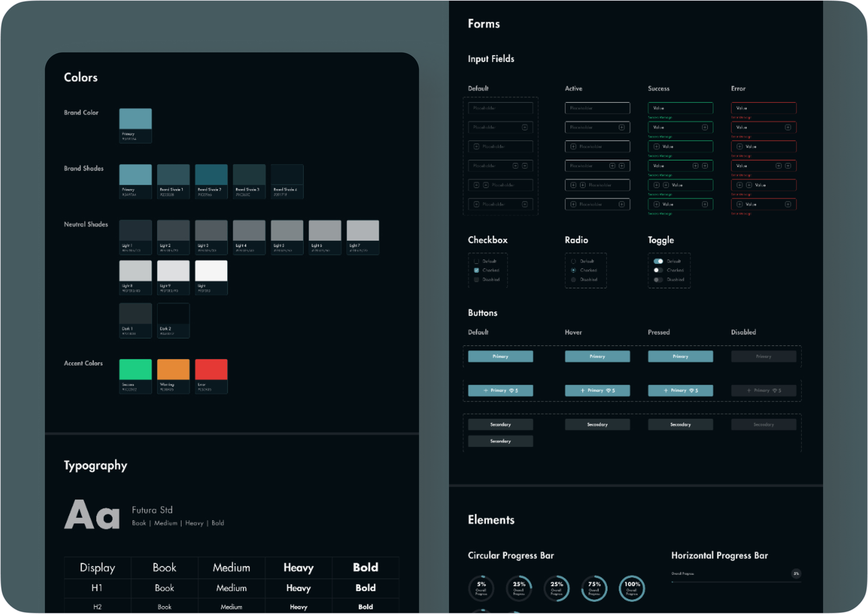This screenshot has height=614, width=868.
Task: Click plus icon in second Default input field
Action: click(524, 127)
